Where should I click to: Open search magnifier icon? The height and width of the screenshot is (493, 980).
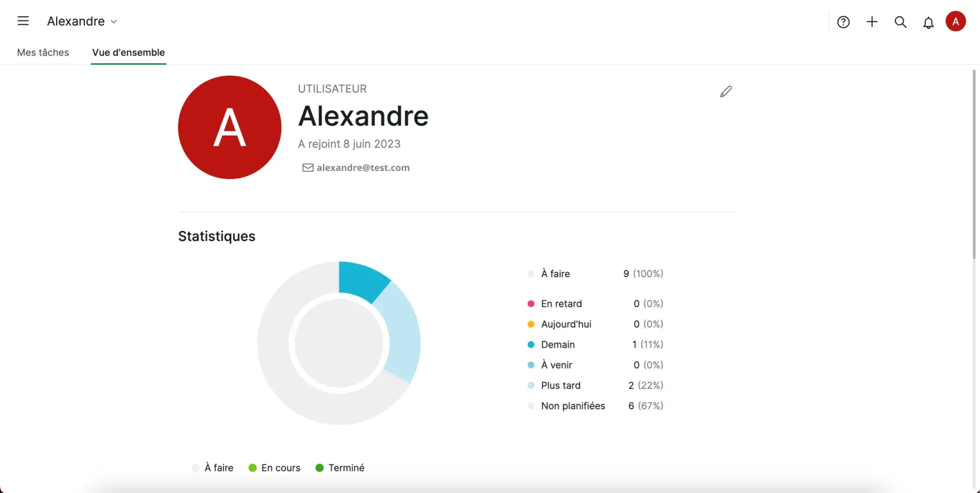pyautogui.click(x=900, y=22)
